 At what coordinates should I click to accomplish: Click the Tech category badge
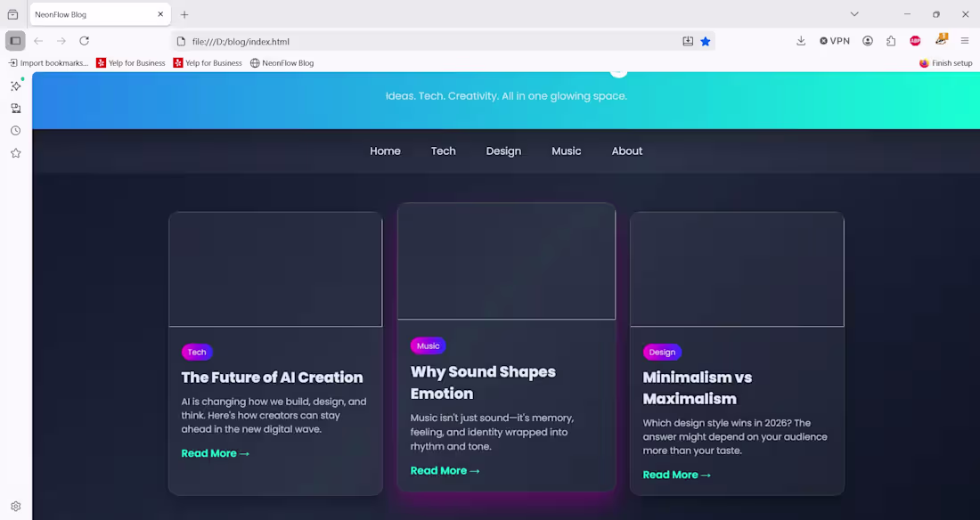(x=197, y=352)
